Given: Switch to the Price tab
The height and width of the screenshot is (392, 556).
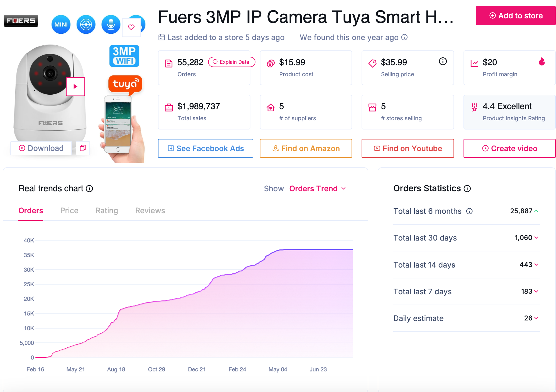Looking at the screenshot, I should pyautogui.click(x=69, y=211).
